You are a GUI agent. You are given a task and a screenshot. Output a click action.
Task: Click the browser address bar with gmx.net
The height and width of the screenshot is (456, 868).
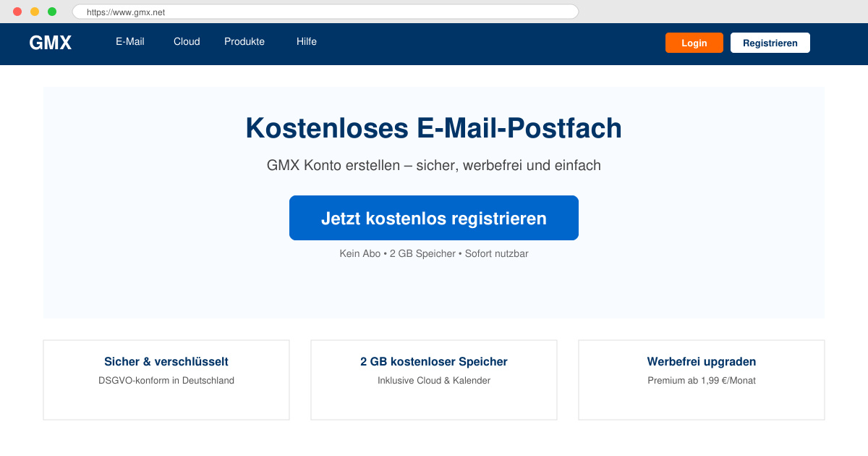325,12
